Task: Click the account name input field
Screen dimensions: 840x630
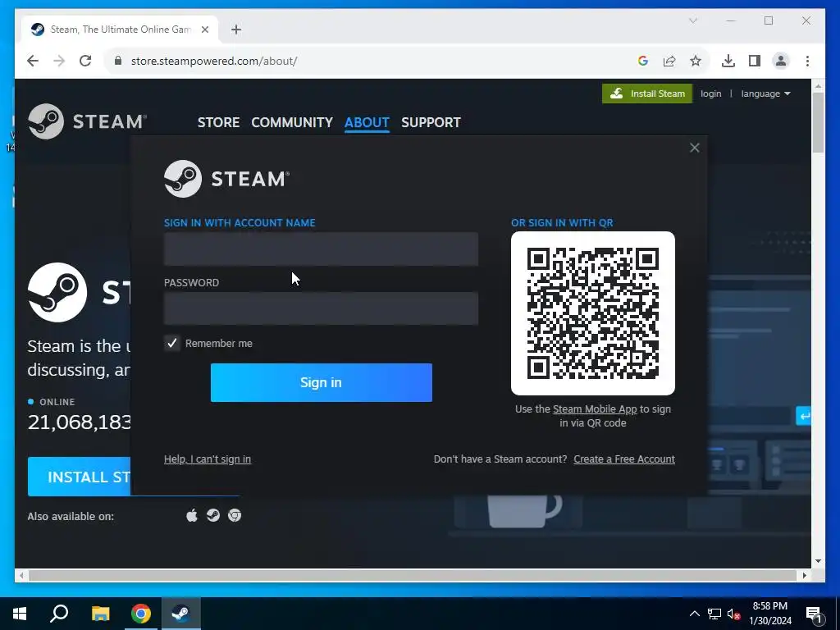Action: point(321,249)
